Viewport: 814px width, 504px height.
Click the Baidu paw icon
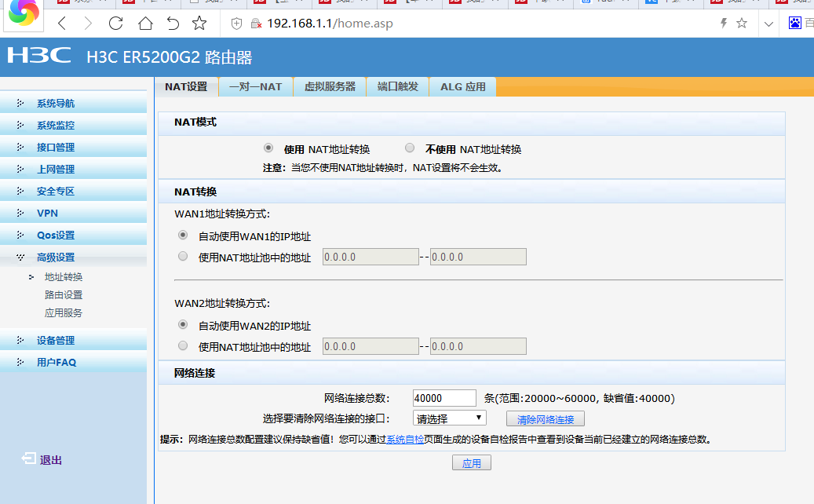pos(795,23)
